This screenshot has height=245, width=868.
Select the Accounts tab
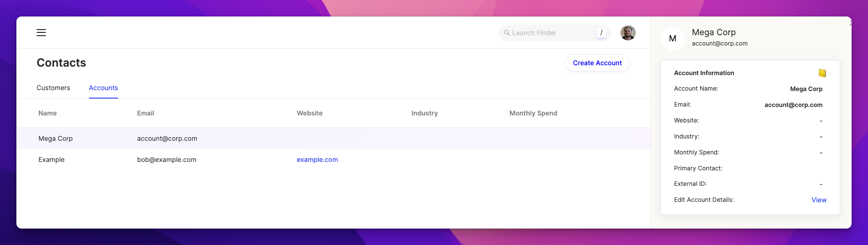pyautogui.click(x=104, y=88)
